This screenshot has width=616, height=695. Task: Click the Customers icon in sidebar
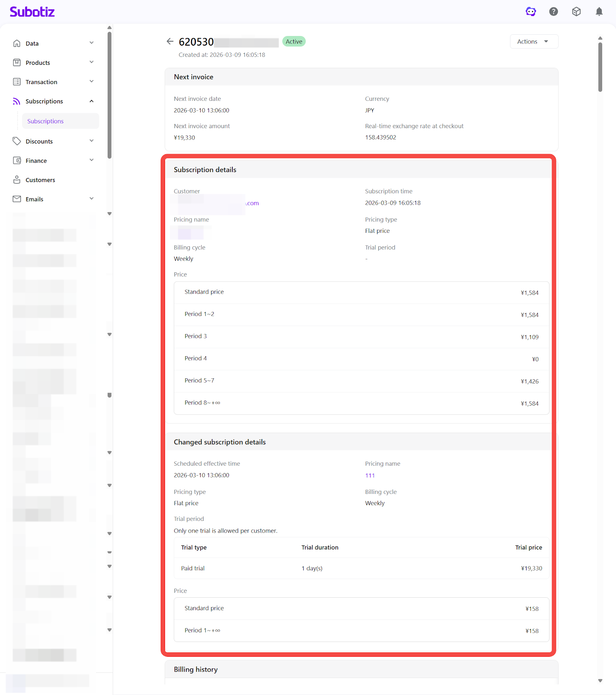click(x=17, y=180)
